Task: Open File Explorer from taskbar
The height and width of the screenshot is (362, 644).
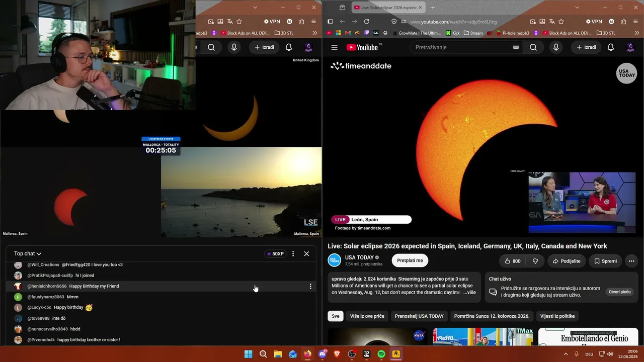Action: coord(278,354)
